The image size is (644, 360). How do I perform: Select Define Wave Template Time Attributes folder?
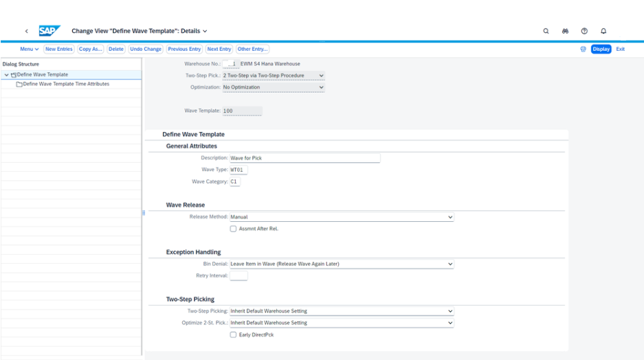pos(65,84)
